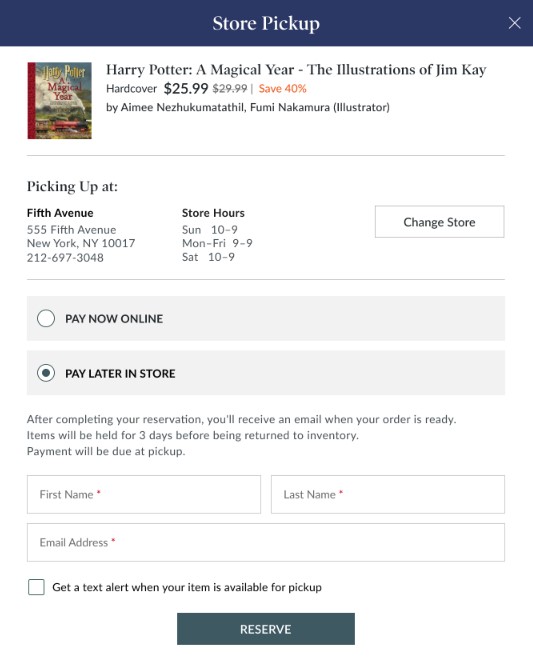Click the Hardcover format label
The image size is (533, 664).
131,89
